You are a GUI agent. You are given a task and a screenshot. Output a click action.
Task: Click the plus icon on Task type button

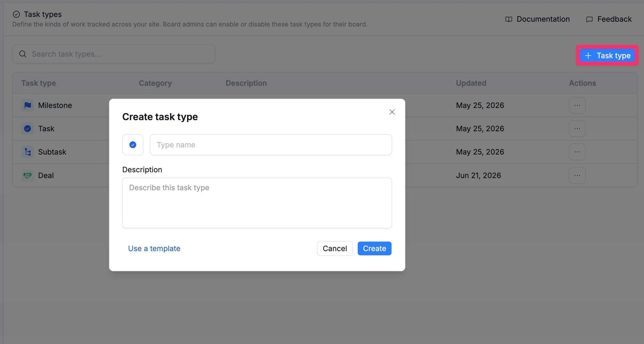click(x=588, y=56)
